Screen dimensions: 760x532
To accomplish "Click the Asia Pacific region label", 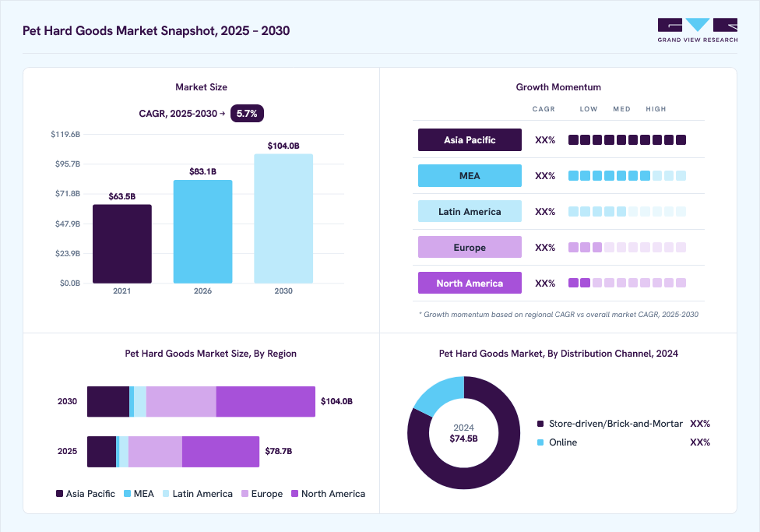I will coord(470,139).
